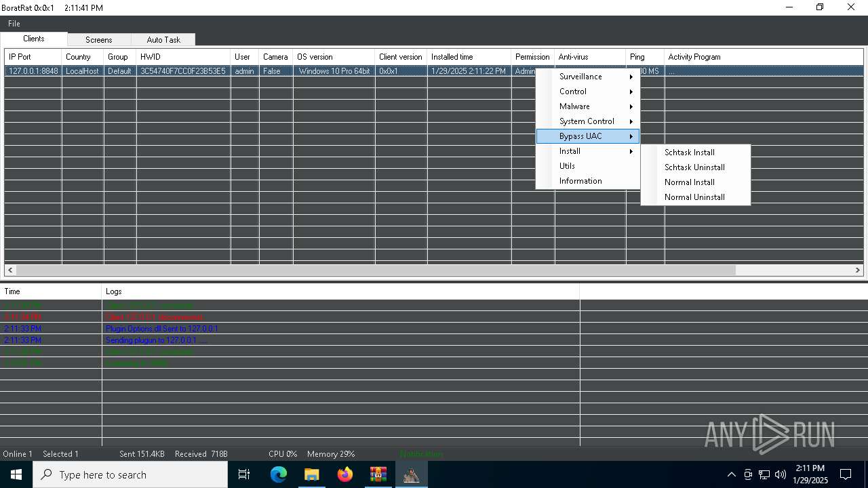Switch to the Clients tab
This screenshot has height=488, width=868.
coord(34,39)
